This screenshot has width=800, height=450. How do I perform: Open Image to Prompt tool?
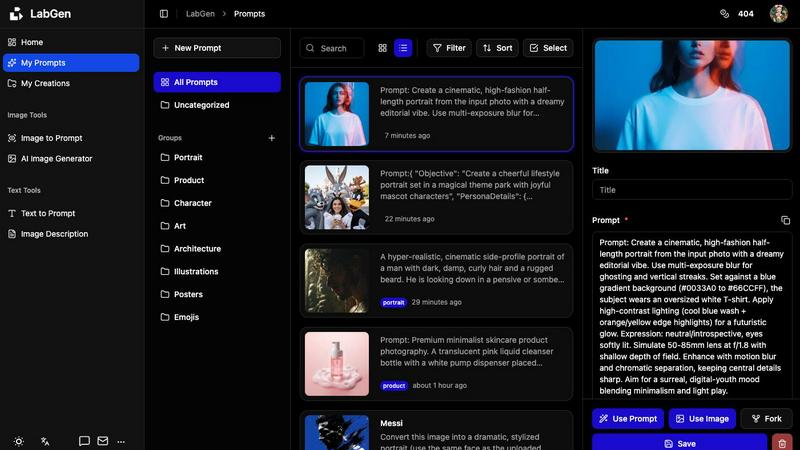[51, 138]
